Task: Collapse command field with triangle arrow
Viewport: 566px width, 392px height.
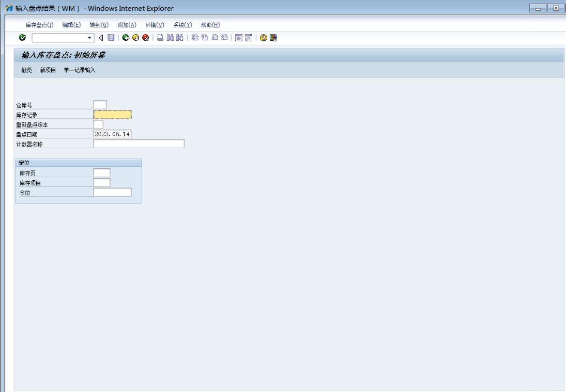Action: tap(101, 38)
